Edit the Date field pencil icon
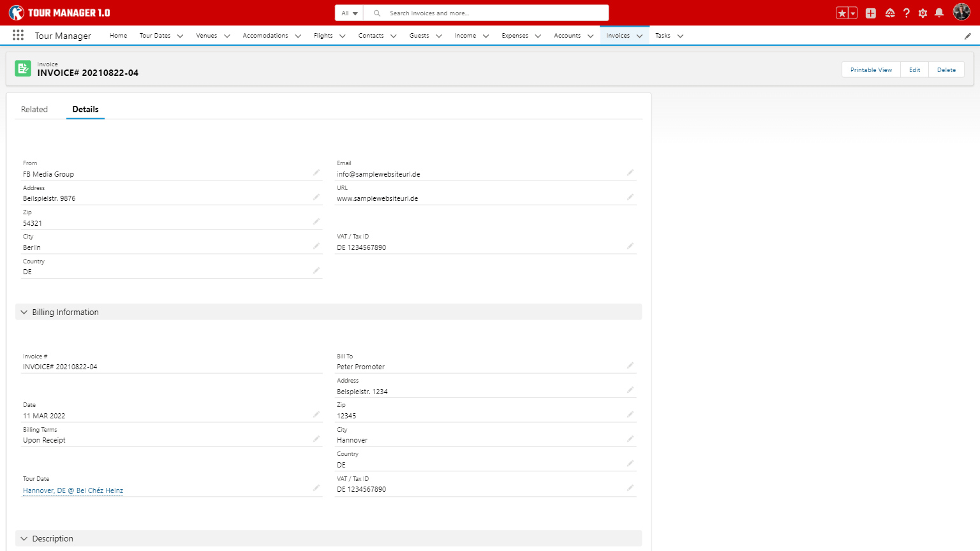The height and width of the screenshot is (551, 980). [316, 415]
